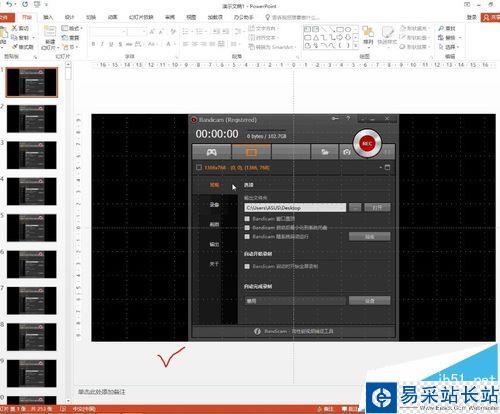Open the Layout (版式) dropdown

(x=72, y=28)
